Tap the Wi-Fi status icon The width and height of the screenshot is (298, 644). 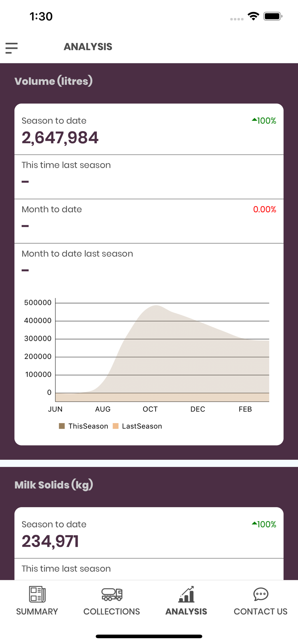(x=253, y=16)
